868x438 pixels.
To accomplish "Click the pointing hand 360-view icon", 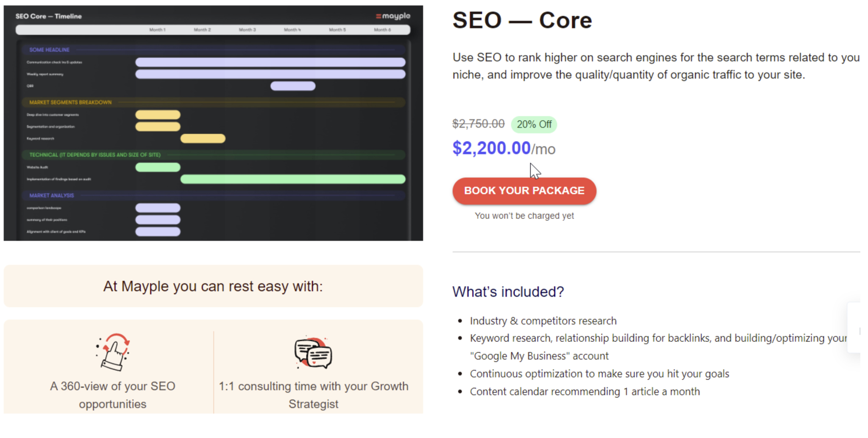I will [x=113, y=352].
